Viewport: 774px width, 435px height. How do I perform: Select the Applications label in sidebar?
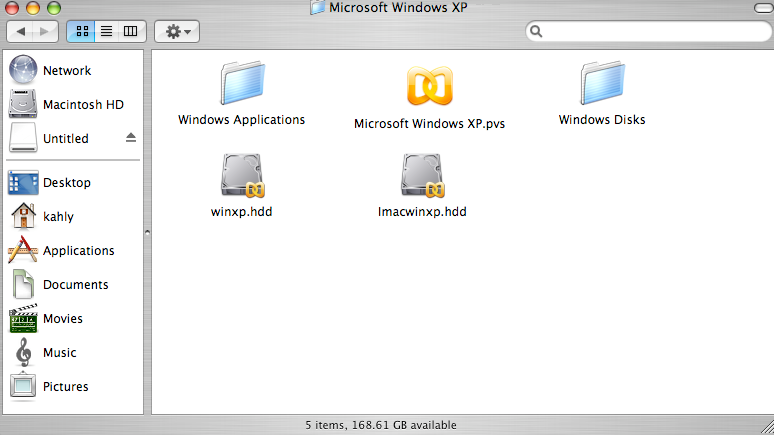78,251
